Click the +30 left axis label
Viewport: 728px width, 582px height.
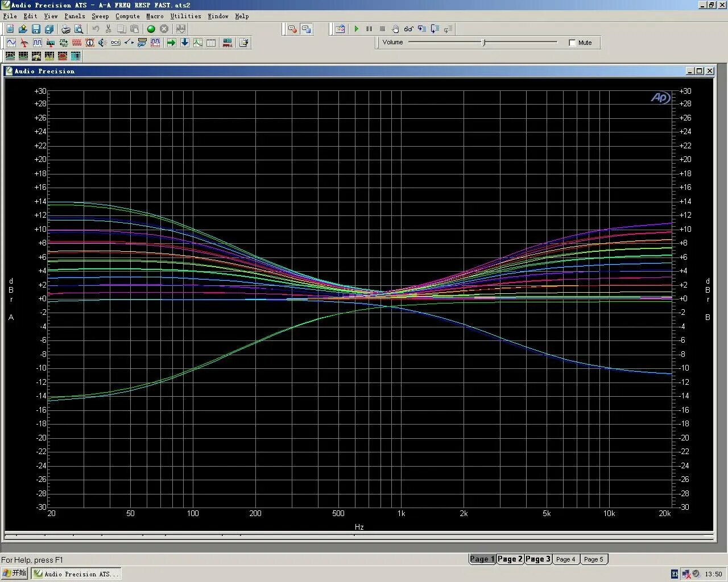40,91
